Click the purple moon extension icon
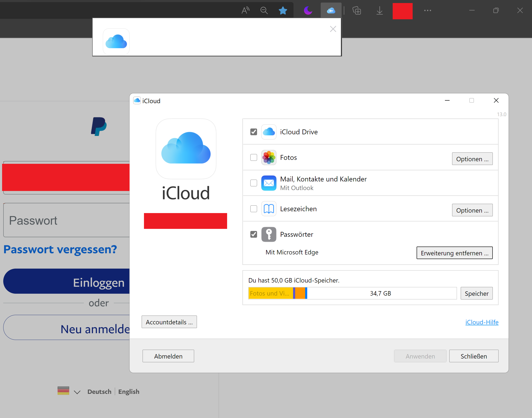This screenshot has width=532, height=418. [308, 10]
